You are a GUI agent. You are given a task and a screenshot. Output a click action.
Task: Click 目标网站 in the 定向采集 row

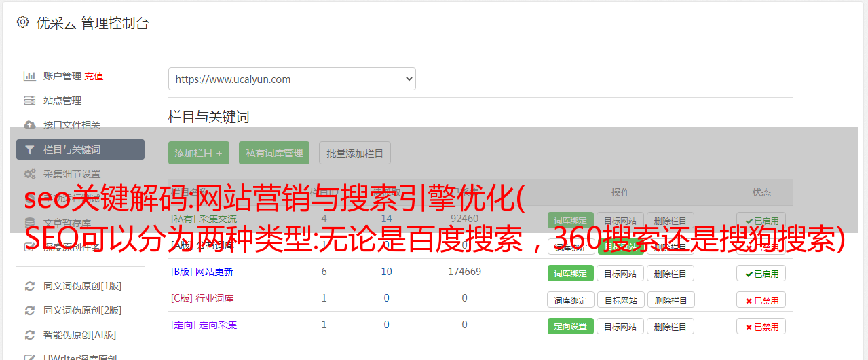[620, 326]
